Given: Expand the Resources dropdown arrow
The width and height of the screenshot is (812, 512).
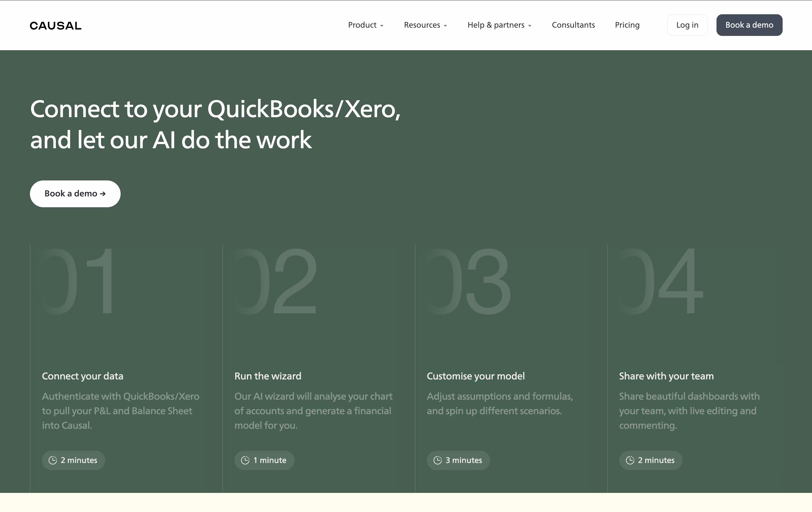Looking at the screenshot, I should (445, 26).
